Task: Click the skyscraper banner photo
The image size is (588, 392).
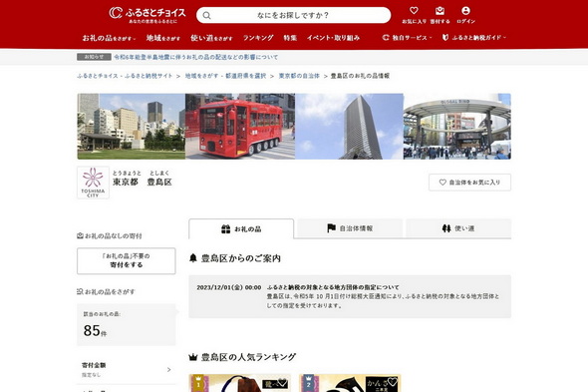Action: click(x=349, y=126)
